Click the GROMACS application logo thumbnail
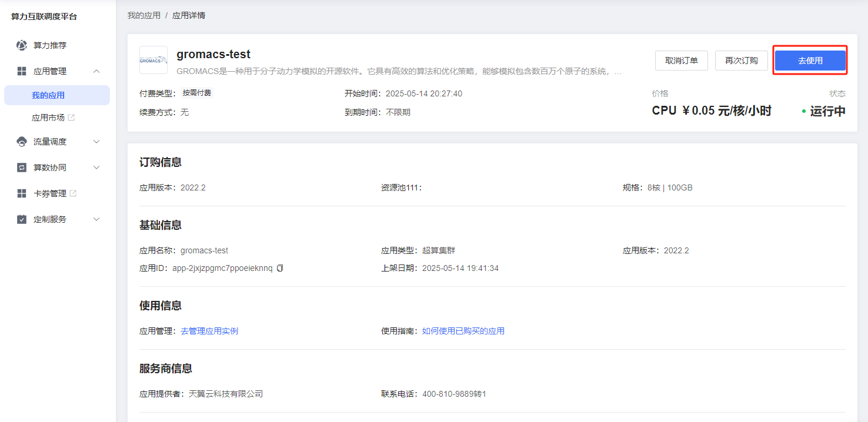The width and height of the screenshot is (868, 422). (153, 60)
